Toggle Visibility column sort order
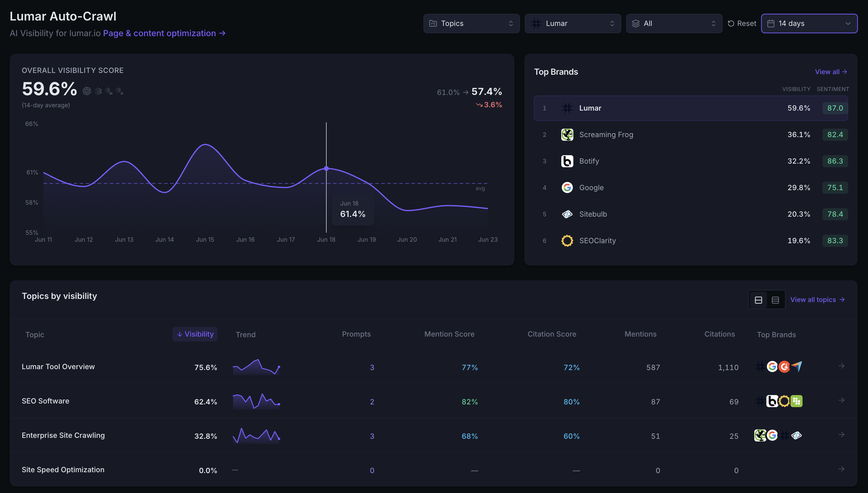This screenshot has width=868, height=493. point(195,334)
